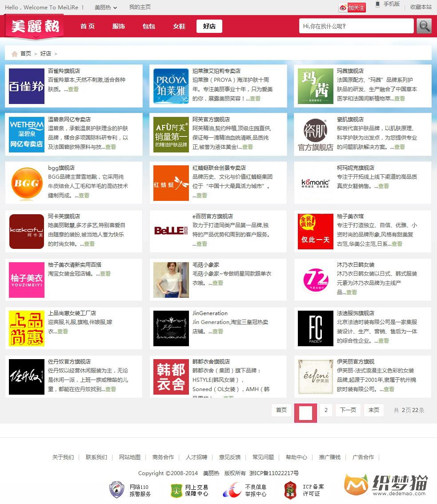The height and width of the screenshot is (504, 437).
Task: Switch to the 女鞋 navigation tab
Action: point(179,26)
